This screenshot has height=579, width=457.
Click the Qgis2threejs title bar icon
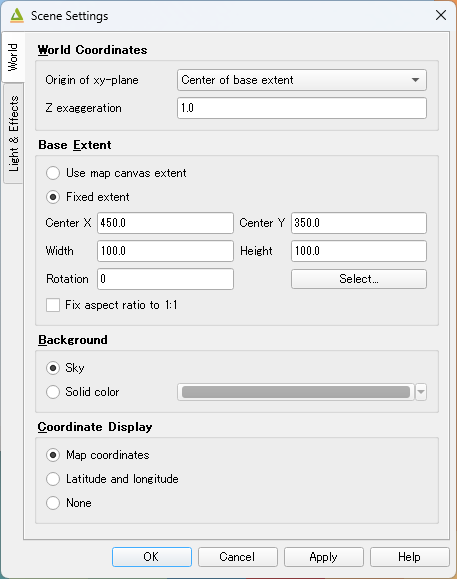pos(17,16)
